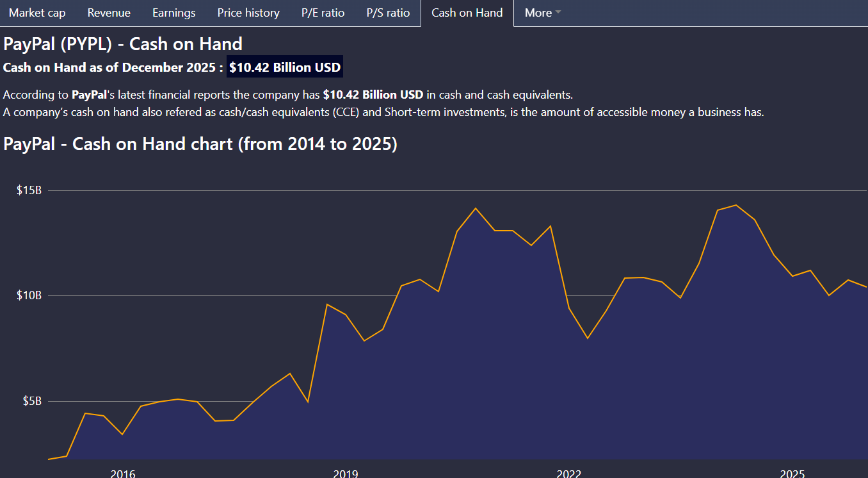Click the bold PayPal name in the description

89,95
